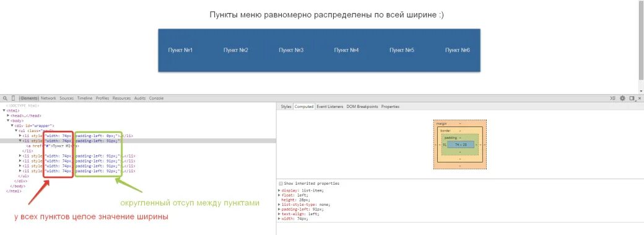Switch to the Console tab
This screenshot has width=644, height=235.
tap(157, 99)
